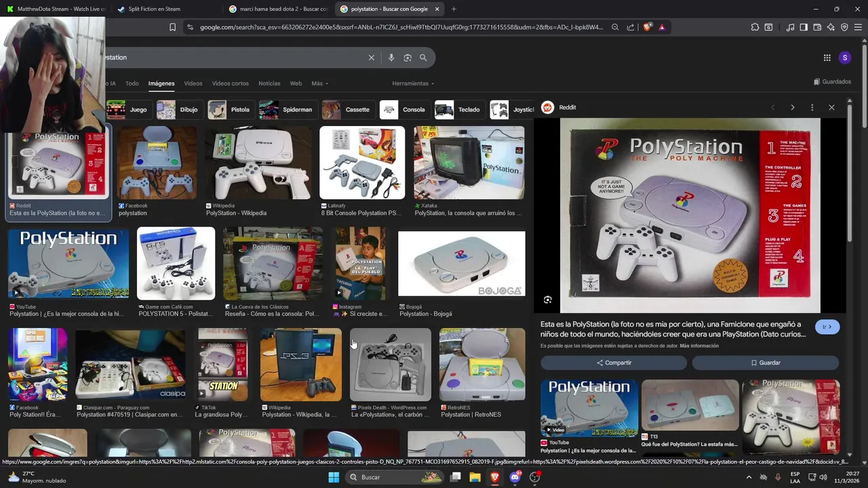Open the 'Web' results tab
The width and height of the screenshot is (868, 488).
[296, 83]
